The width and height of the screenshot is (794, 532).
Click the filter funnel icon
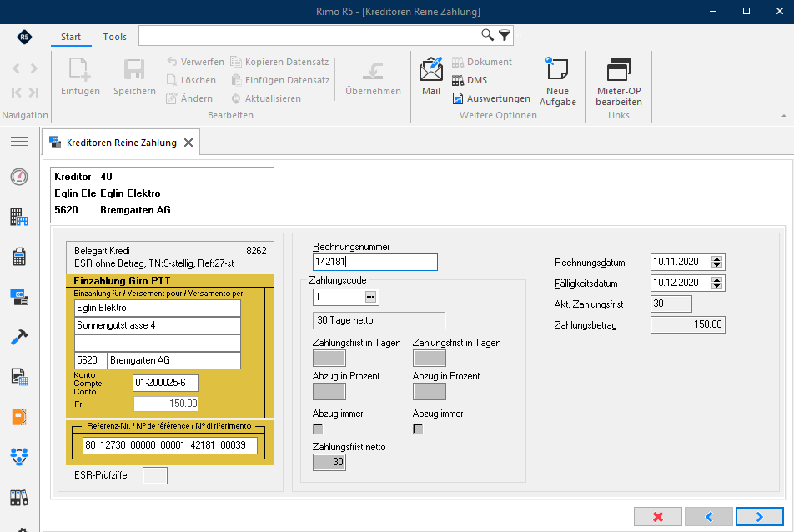click(x=505, y=35)
